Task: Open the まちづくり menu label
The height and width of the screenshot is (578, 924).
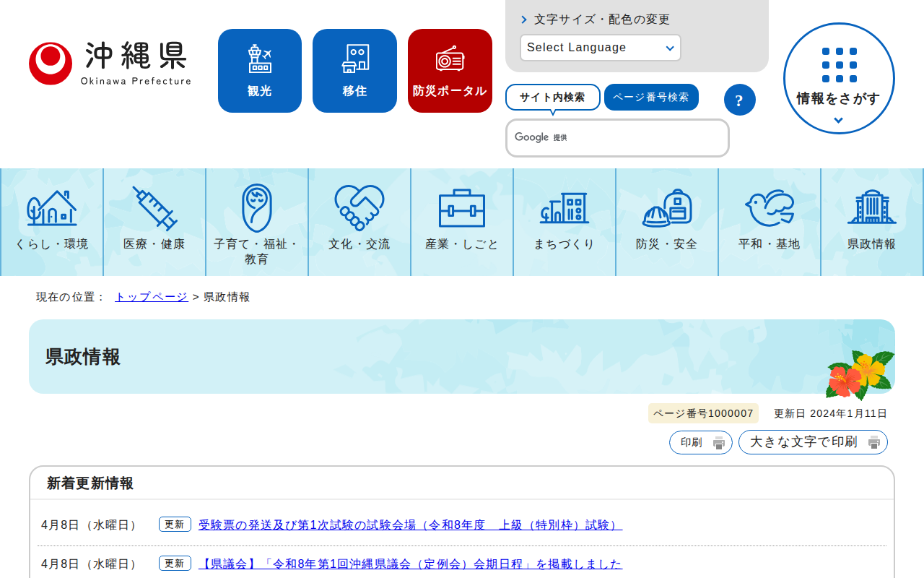Action: click(x=565, y=244)
